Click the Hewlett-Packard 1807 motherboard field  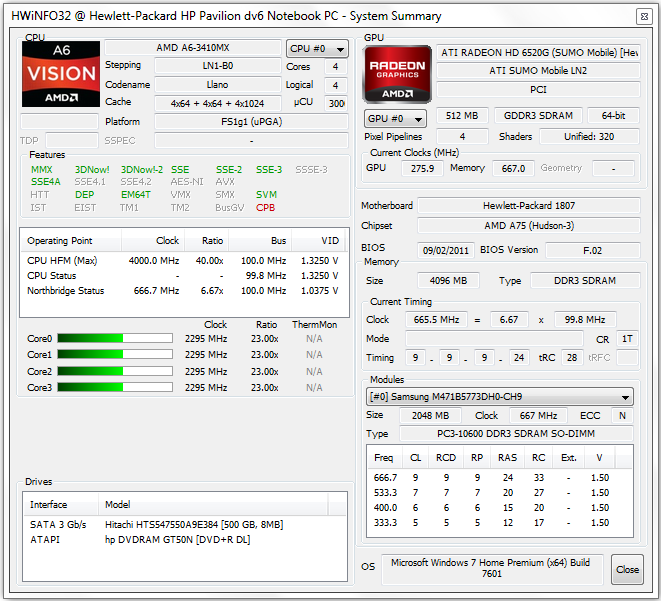point(529,206)
